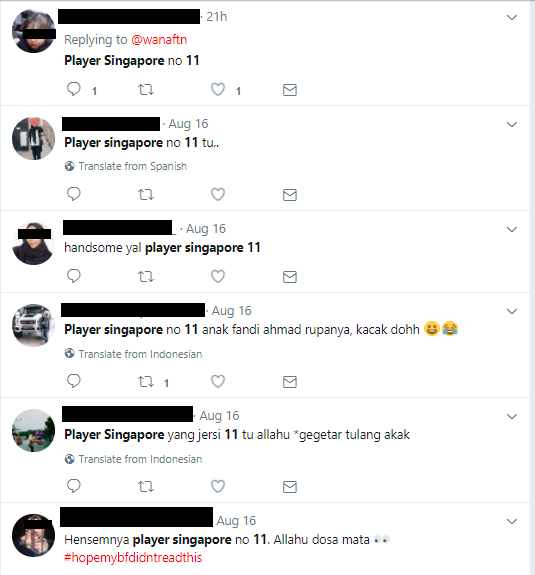The image size is (535, 575).
Task: Expand options for the 'handsome yal' tweet
Action: click(x=512, y=230)
